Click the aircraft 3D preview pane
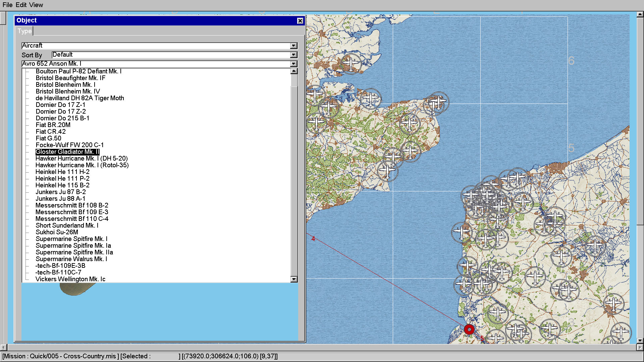This screenshot has height=362, width=644. 160,312
